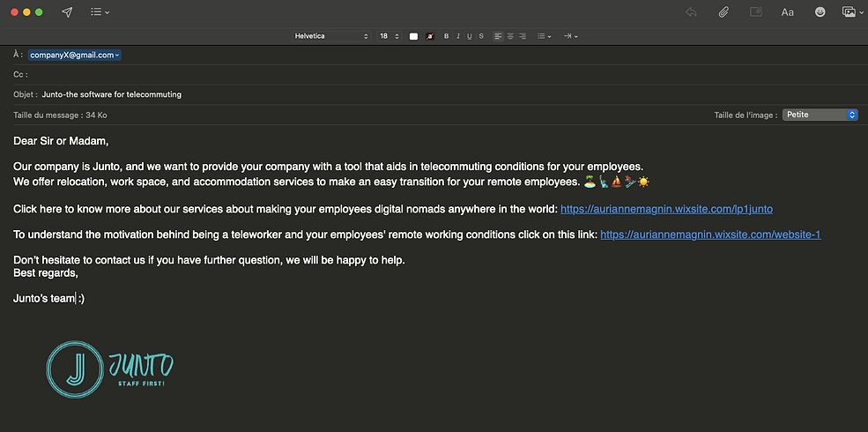
Task: Toggle bold formatting
Action: (447, 36)
